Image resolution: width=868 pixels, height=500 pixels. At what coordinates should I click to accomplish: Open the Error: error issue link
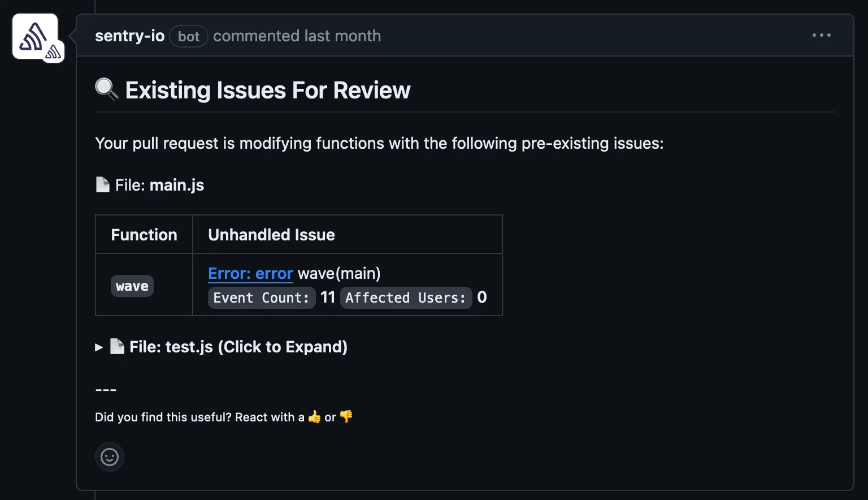pyautogui.click(x=250, y=273)
